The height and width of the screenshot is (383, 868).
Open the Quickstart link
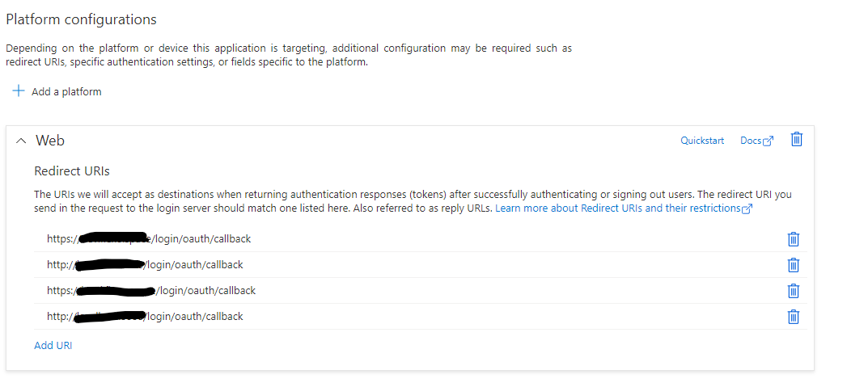(702, 141)
